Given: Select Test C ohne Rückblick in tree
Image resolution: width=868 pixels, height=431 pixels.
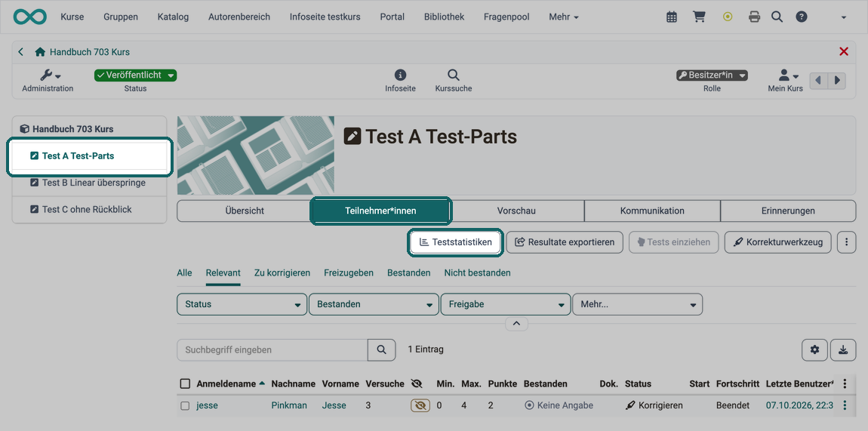Looking at the screenshot, I should pyautogui.click(x=89, y=210).
